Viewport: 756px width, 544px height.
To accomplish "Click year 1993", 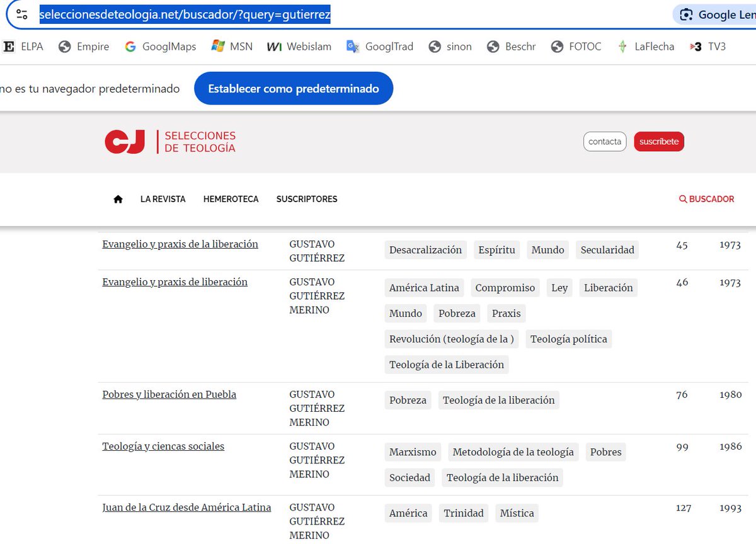I will 730,507.
